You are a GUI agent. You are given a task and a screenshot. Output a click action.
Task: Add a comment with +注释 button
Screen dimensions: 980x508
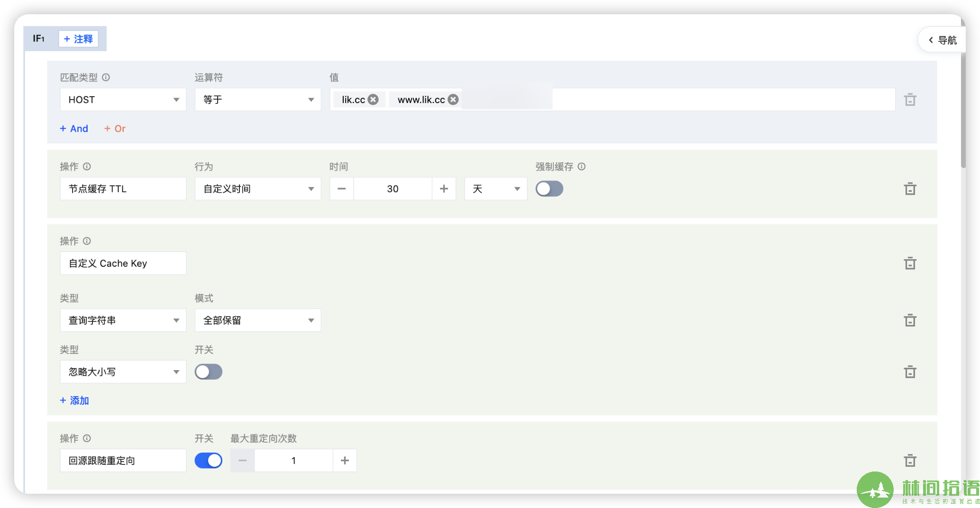pos(78,39)
